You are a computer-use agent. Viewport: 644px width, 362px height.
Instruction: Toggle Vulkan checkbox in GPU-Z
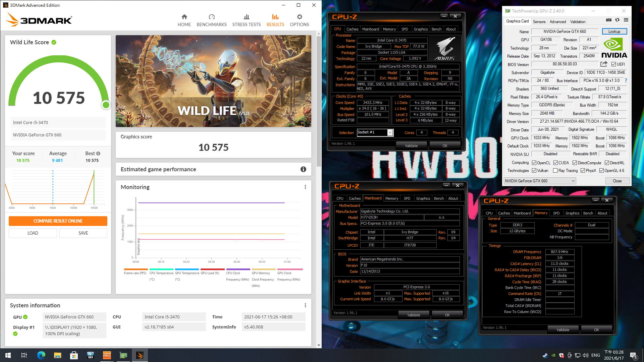(534, 171)
